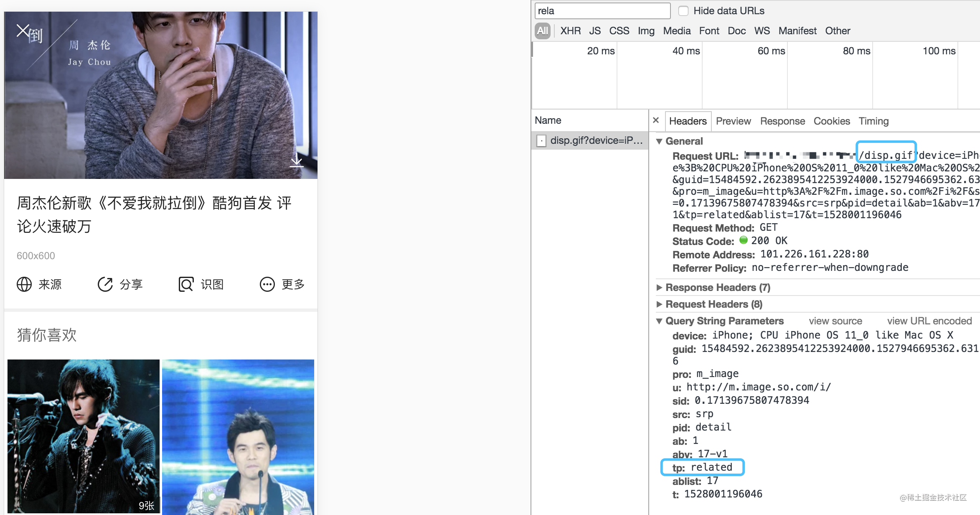Tap the 来源 globe icon
The width and height of the screenshot is (980, 515).
coord(24,284)
